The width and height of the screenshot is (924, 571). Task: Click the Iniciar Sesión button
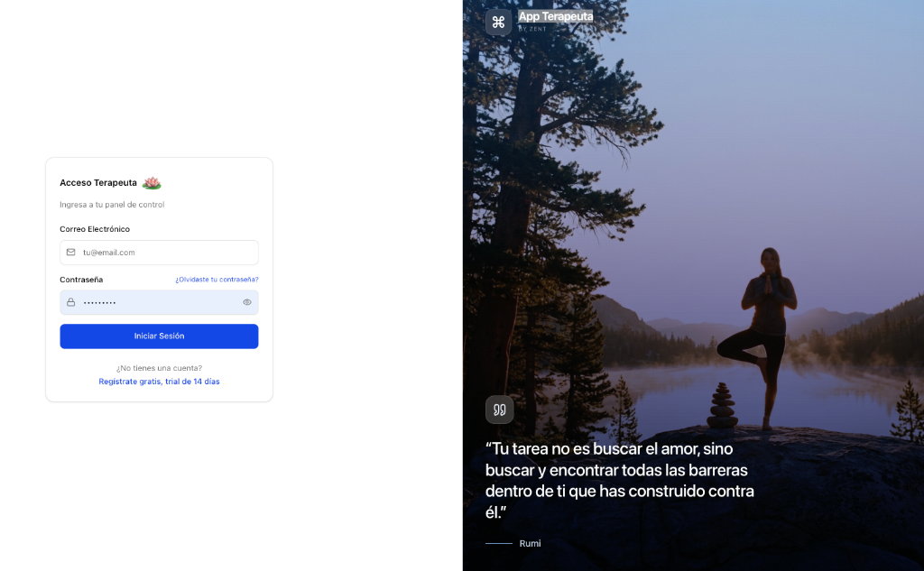[x=159, y=336]
